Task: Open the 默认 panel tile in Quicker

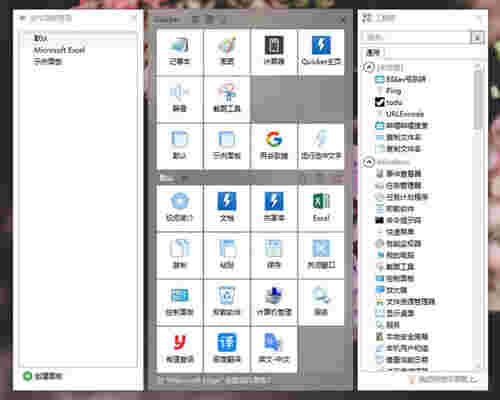Action: 180,146
